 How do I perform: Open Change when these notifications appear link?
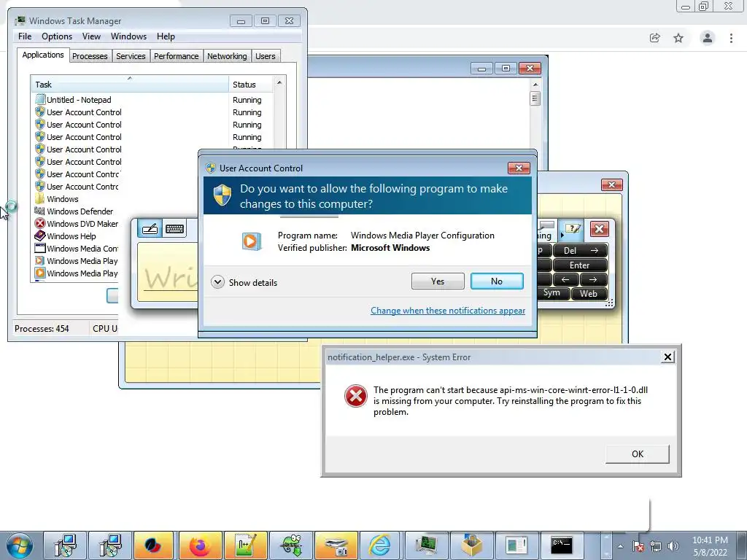tap(448, 311)
